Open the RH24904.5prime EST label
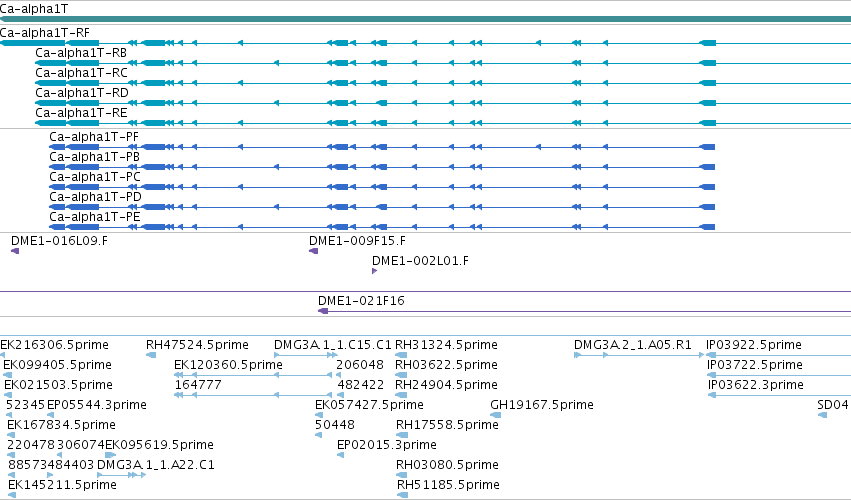Viewport: 851px width, 500px height. click(447, 385)
